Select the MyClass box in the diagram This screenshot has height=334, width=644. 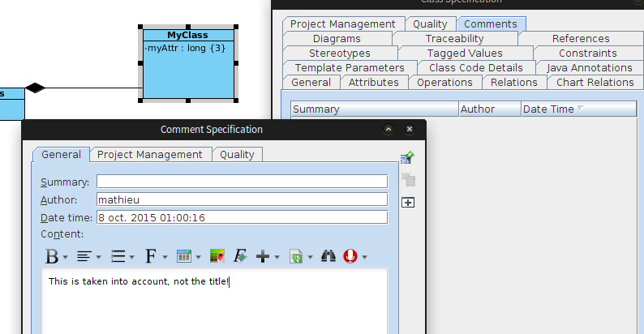click(x=188, y=69)
